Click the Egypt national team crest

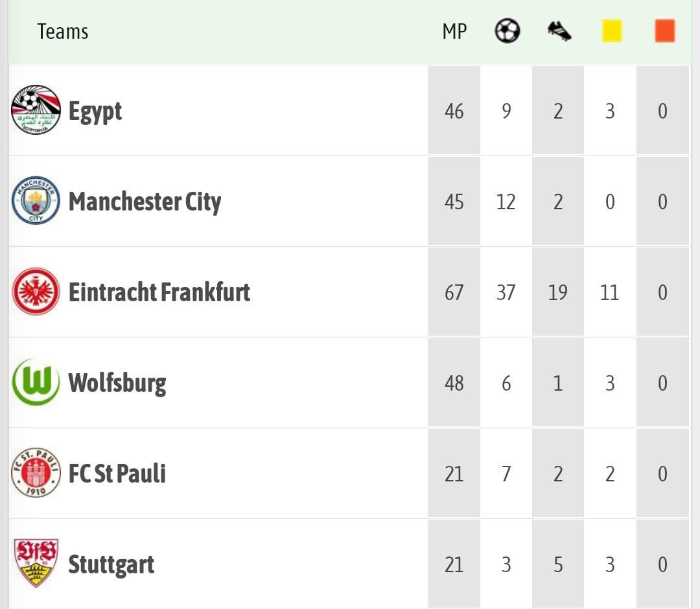pyautogui.click(x=36, y=109)
